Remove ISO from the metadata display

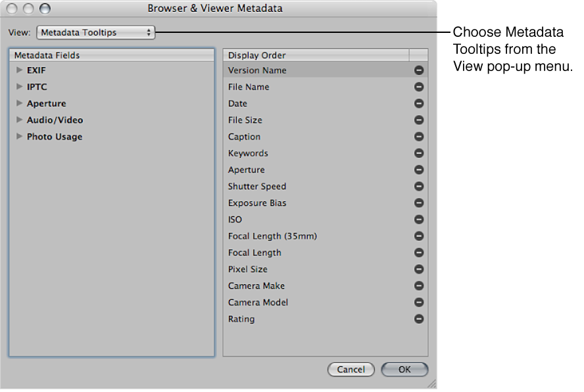[419, 219]
